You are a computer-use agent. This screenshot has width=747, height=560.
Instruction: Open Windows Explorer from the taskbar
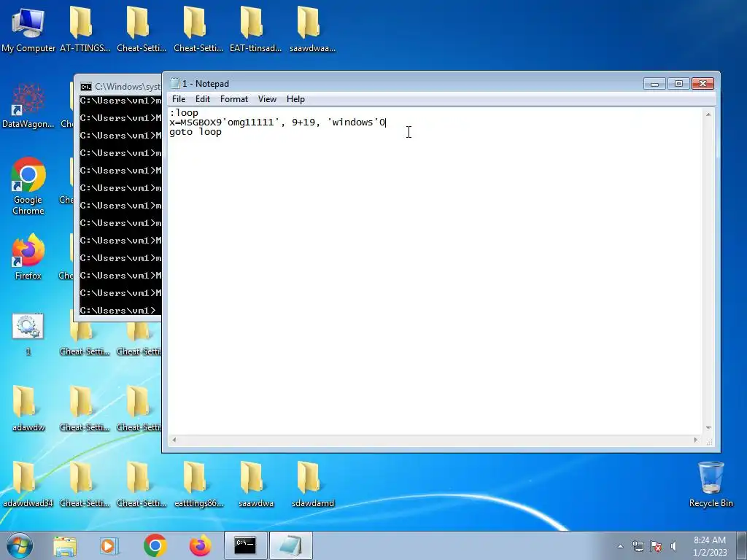[x=65, y=546]
